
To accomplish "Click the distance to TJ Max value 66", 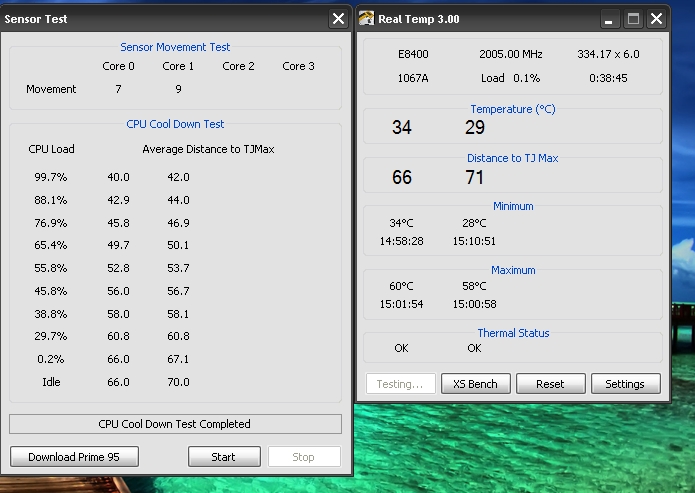I will click(402, 177).
